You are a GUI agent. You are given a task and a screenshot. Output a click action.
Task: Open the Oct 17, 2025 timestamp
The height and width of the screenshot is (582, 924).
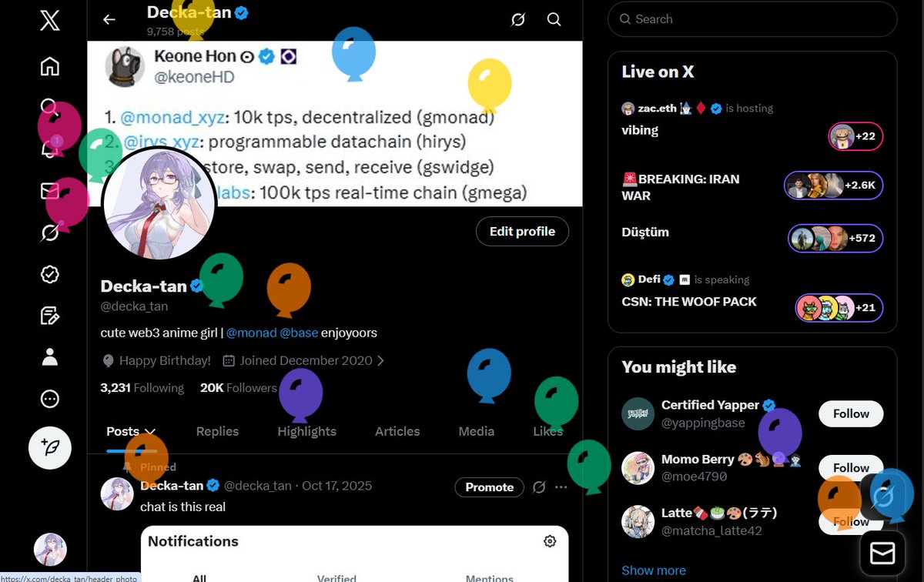coord(337,486)
